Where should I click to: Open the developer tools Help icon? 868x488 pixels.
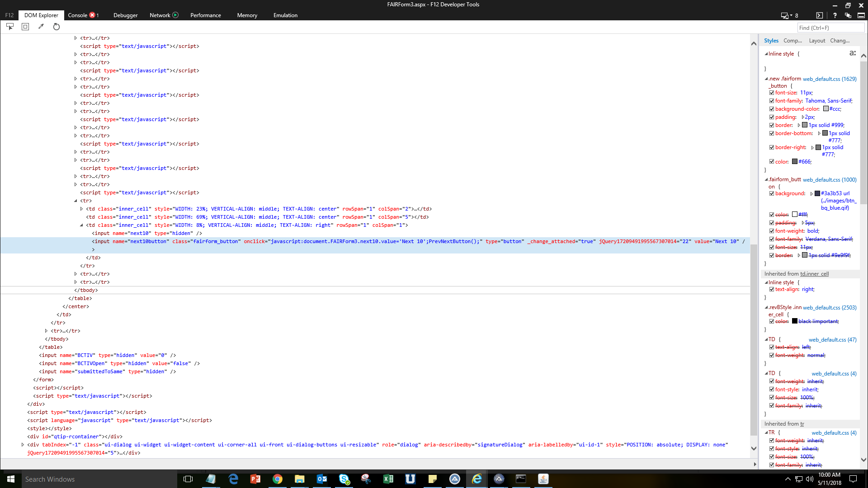835,15
